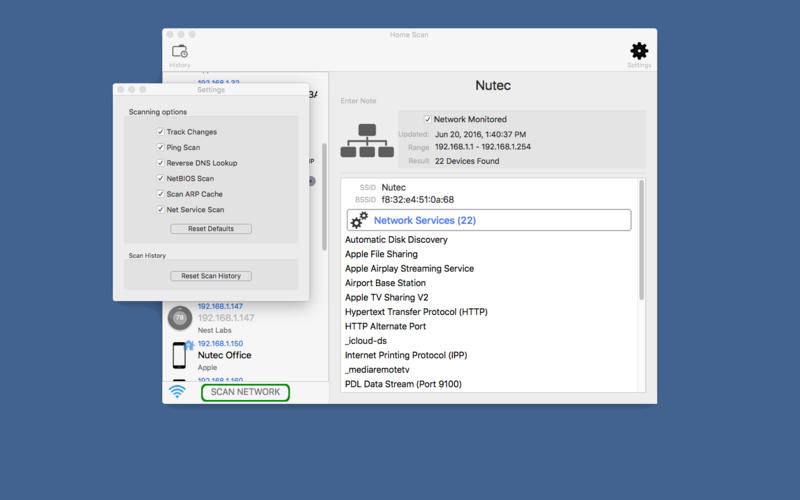The height and width of the screenshot is (500, 800).
Task: Click the 192.168.1.147 blue IP link
Action: tap(220, 306)
